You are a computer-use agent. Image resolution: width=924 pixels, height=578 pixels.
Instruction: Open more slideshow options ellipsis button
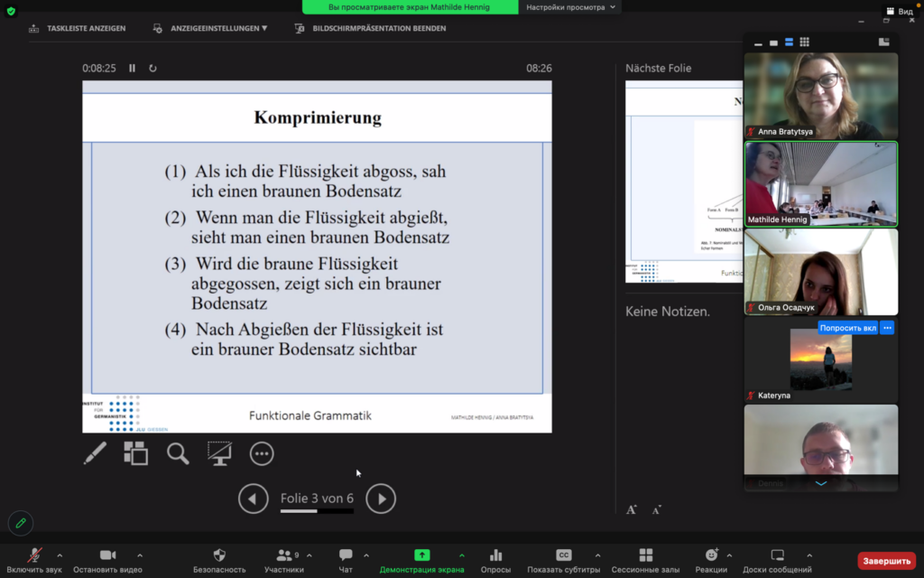(262, 453)
